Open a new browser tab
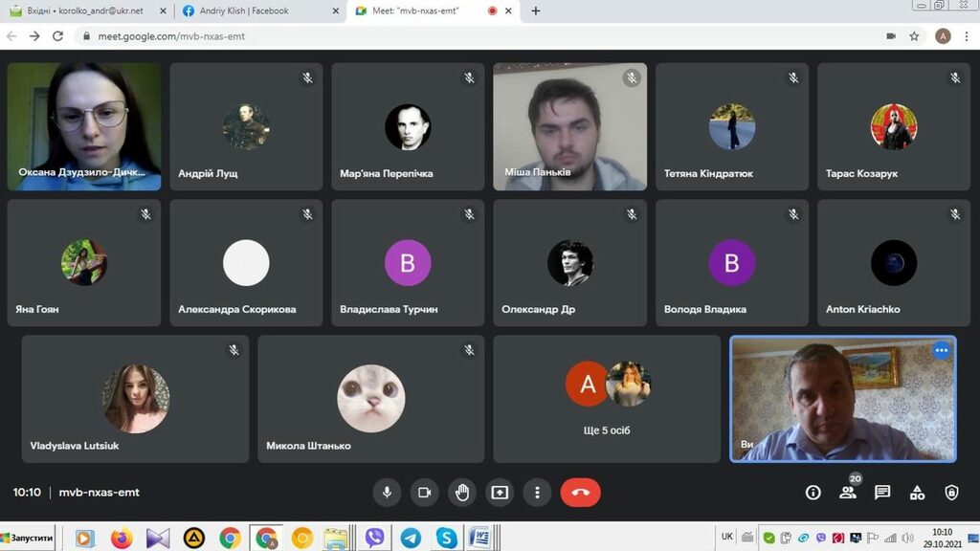980x551 pixels. pyautogui.click(x=536, y=11)
